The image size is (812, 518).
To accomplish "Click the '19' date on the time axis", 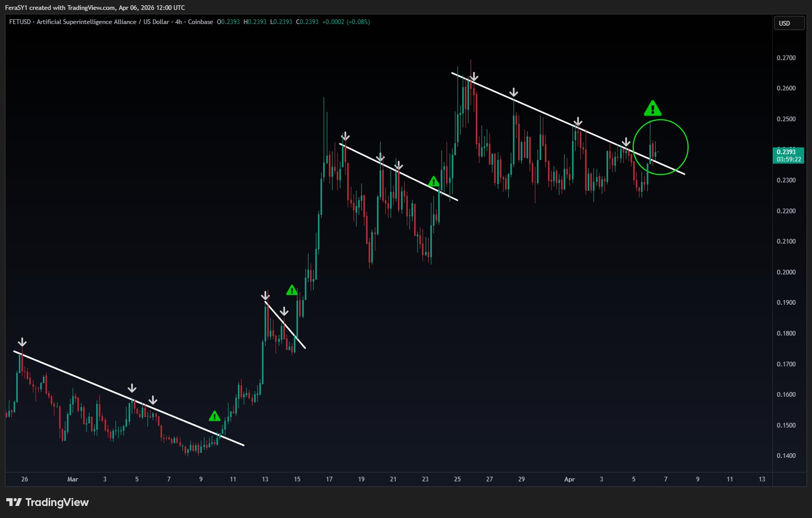I will click(x=361, y=479).
